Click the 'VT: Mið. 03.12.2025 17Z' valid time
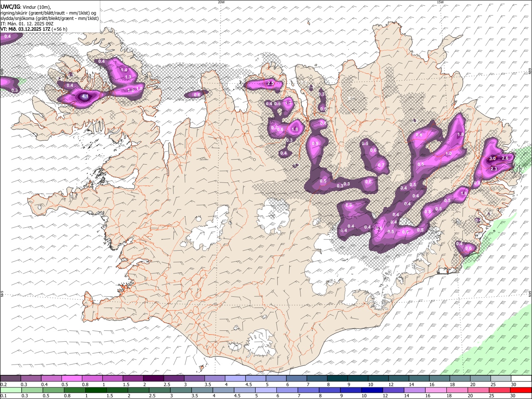532x399 pixels. (x=25, y=29)
